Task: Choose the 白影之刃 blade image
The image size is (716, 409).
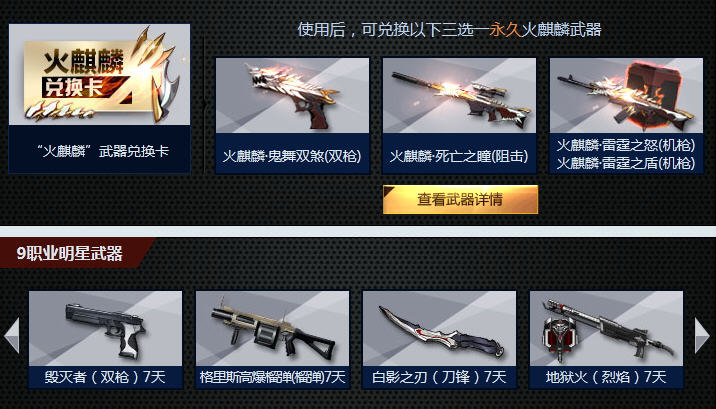Action: click(x=439, y=329)
